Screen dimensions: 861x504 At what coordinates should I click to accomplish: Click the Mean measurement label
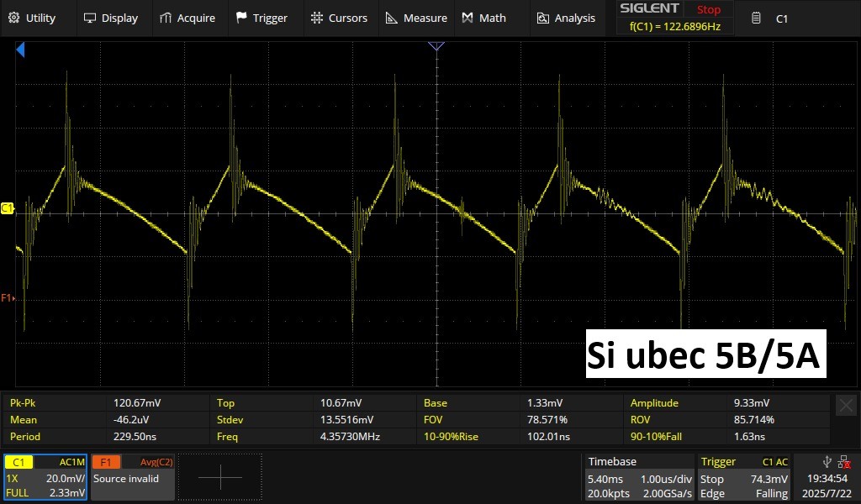click(24, 419)
